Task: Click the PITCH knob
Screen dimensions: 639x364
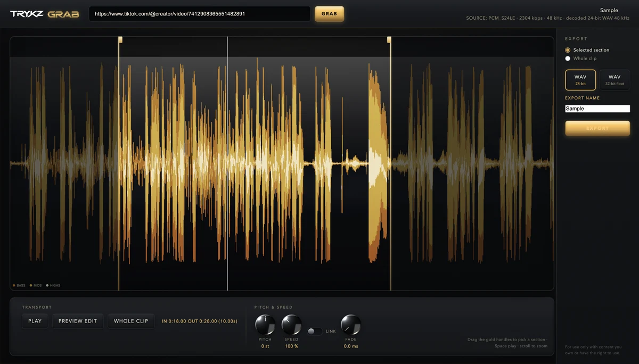Action: [265, 325]
